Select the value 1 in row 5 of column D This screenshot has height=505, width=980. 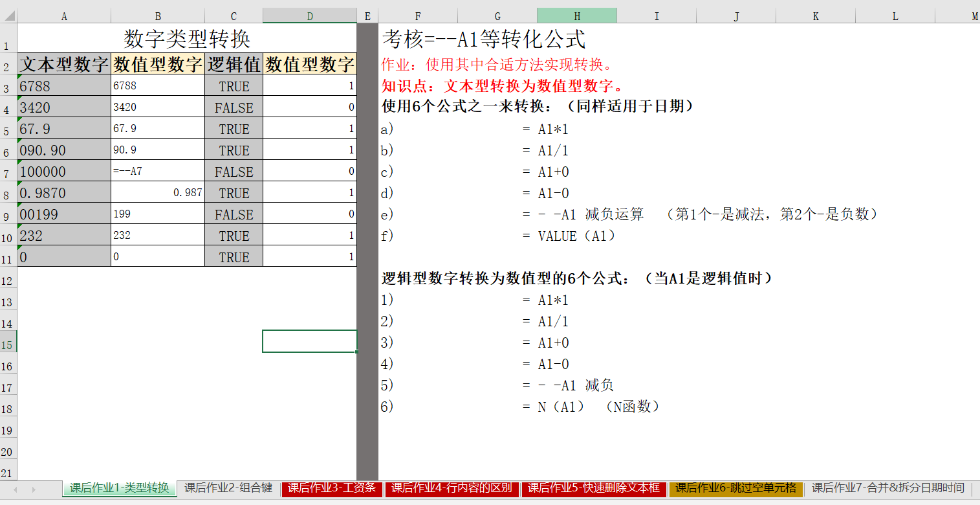pyautogui.click(x=310, y=128)
